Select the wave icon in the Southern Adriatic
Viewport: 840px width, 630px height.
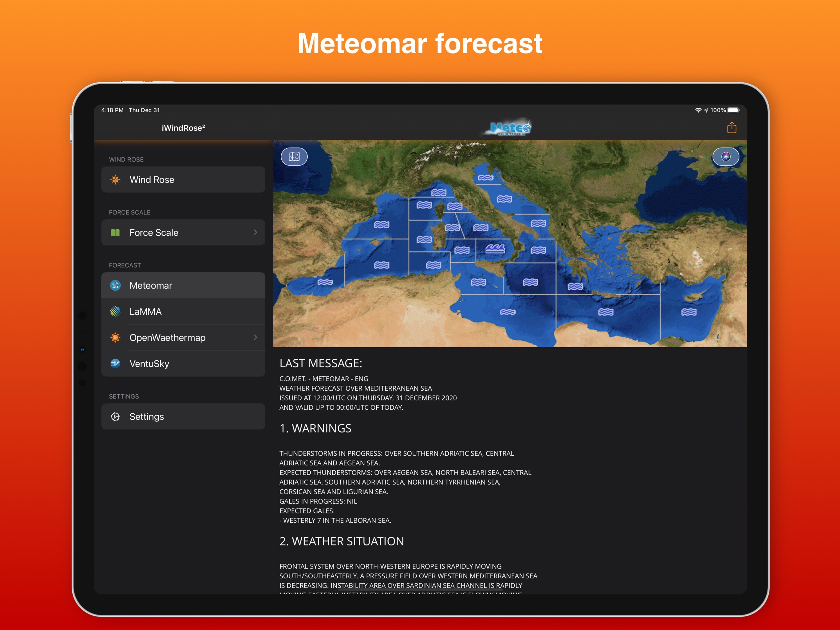pyautogui.click(x=538, y=223)
